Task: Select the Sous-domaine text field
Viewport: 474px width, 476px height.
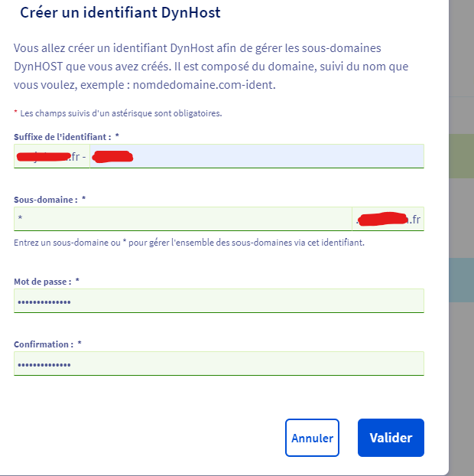Action: point(183,219)
